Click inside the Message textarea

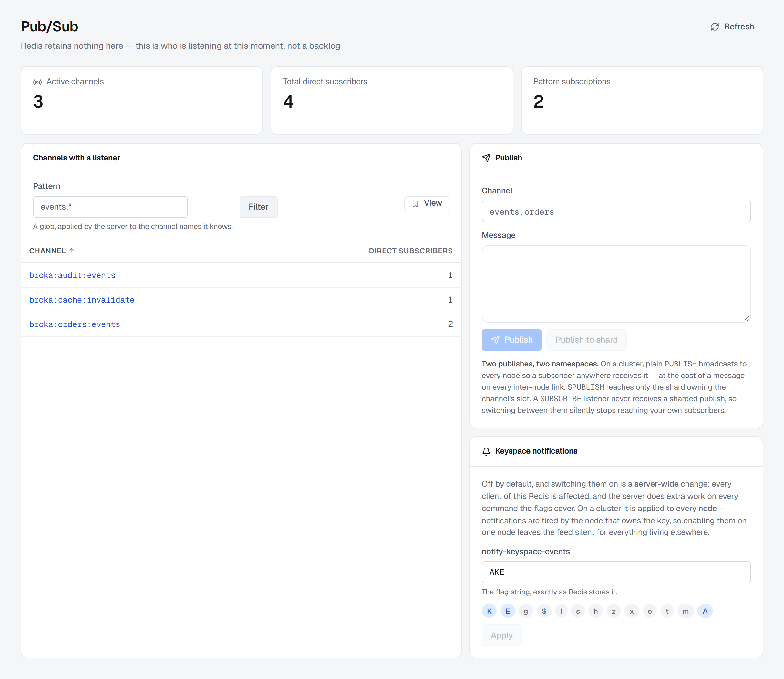616,284
